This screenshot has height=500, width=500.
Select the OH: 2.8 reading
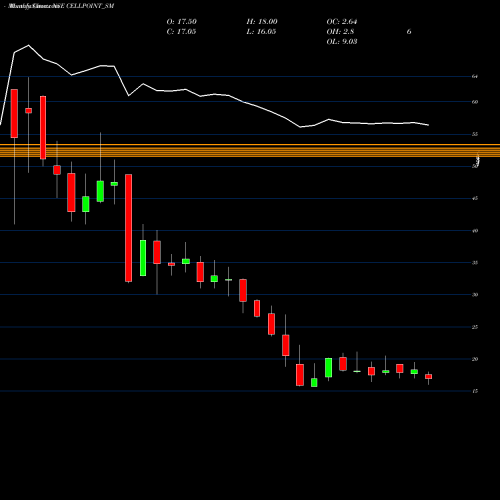(x=340, y=32)
